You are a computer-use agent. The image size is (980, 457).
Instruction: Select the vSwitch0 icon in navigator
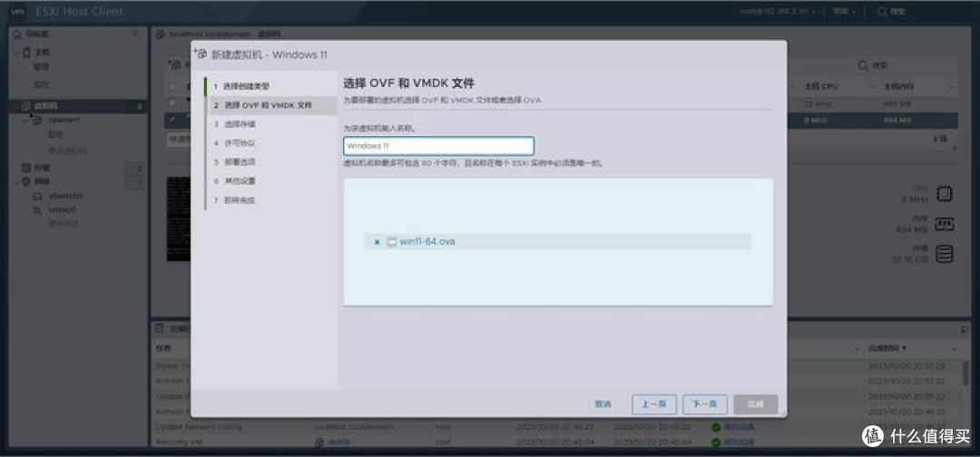(37, 196)
